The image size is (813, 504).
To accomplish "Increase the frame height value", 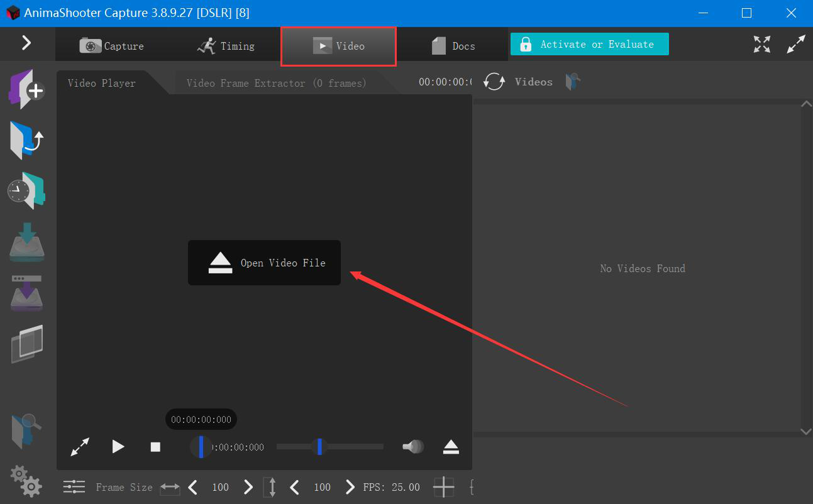I will pyautogui.click(x=350, y=487).
